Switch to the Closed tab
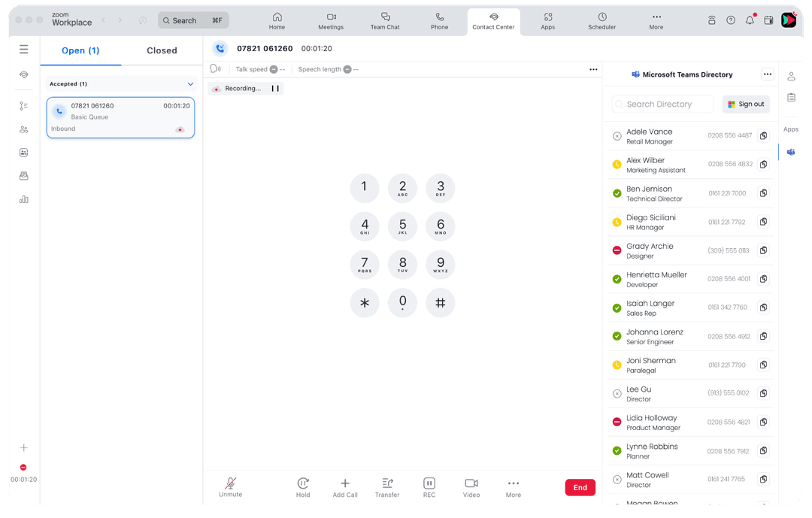The image size is (812, 518). click(x=161, y=50)
